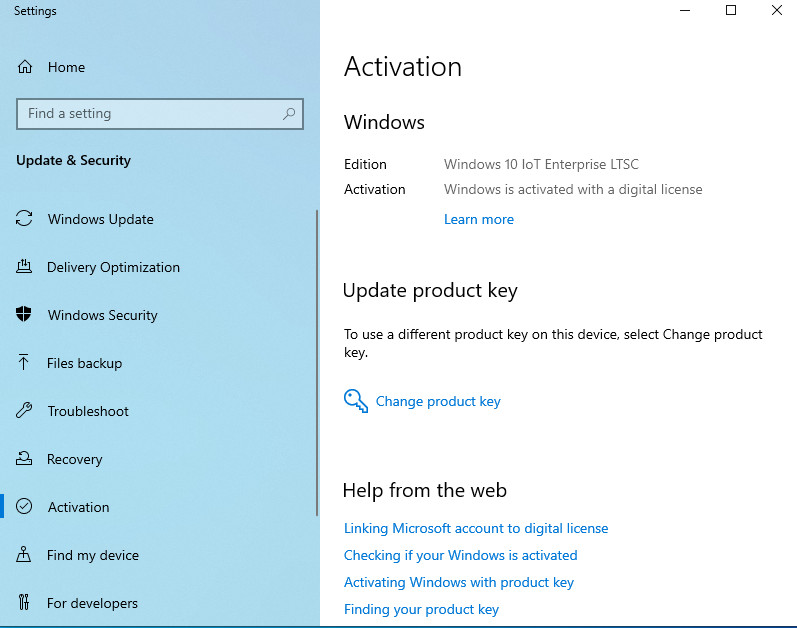The width and height of the screenshot is (797, 628).
Task: Select Activation in the sidebar
Action: click(x=78, y=507)
